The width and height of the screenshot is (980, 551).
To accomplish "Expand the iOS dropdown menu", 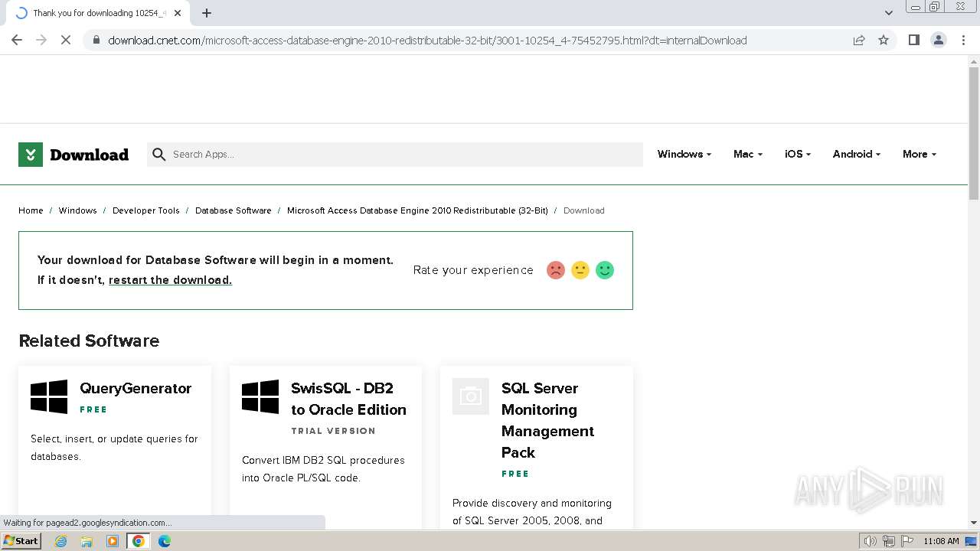I will [797, 154].
